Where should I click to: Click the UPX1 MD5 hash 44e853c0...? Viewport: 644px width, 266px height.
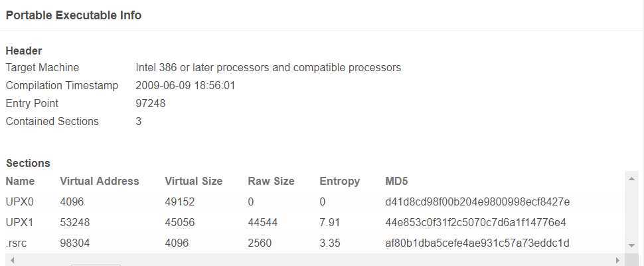coord(475,222)
